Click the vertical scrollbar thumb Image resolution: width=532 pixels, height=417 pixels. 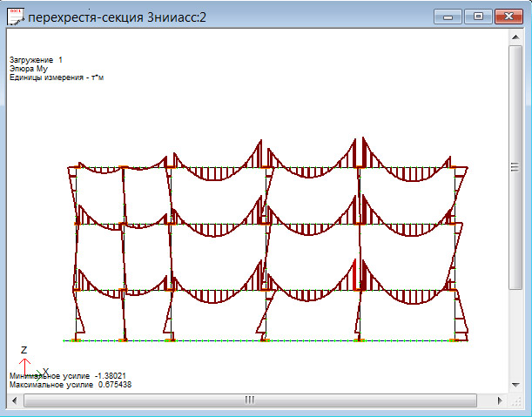(x=515, y=167)
